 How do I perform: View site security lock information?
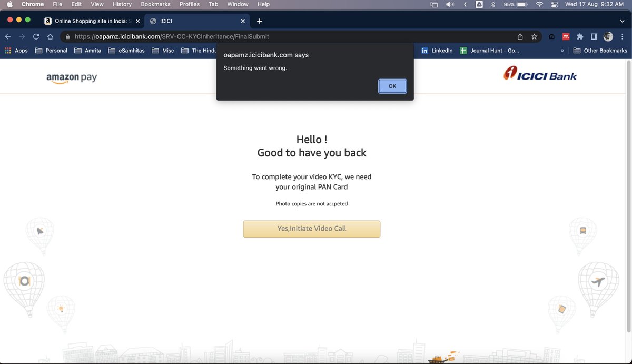tap(67, 37)
